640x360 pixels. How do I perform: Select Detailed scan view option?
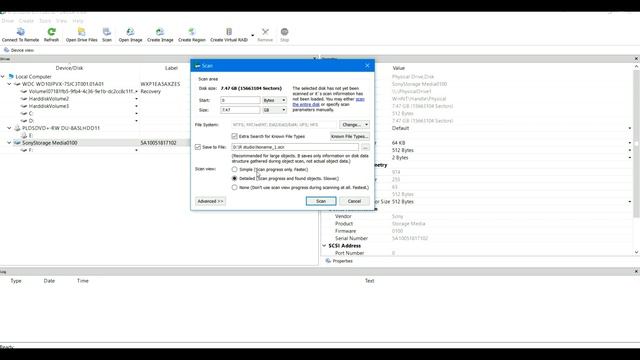pyautogui.click(x=234, y=178)
